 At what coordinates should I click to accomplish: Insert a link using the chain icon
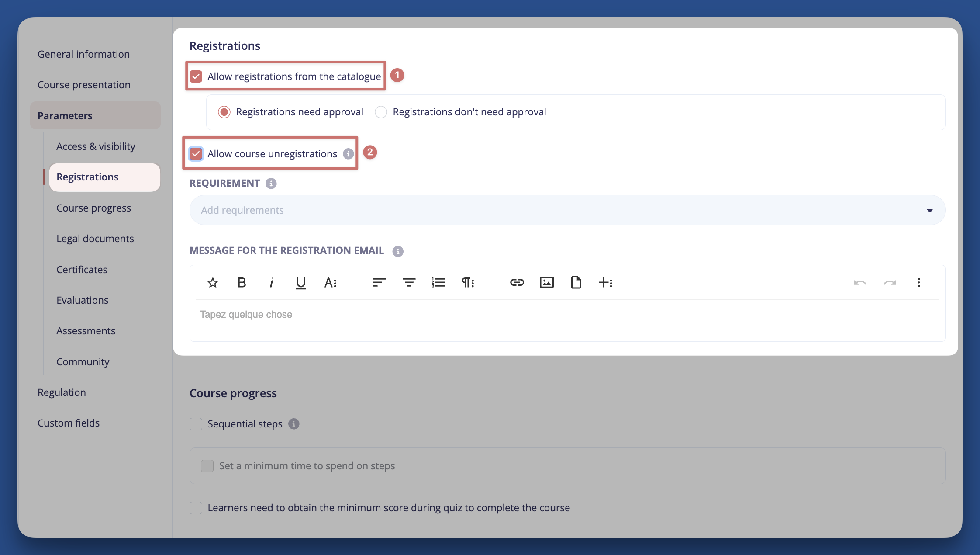click(517, 283)
